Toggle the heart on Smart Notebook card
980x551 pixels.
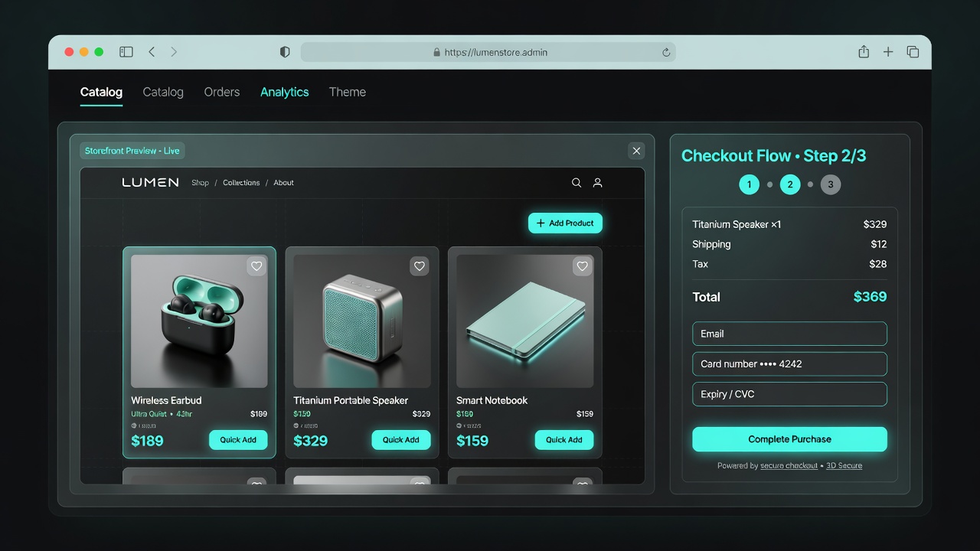[582, 266]
